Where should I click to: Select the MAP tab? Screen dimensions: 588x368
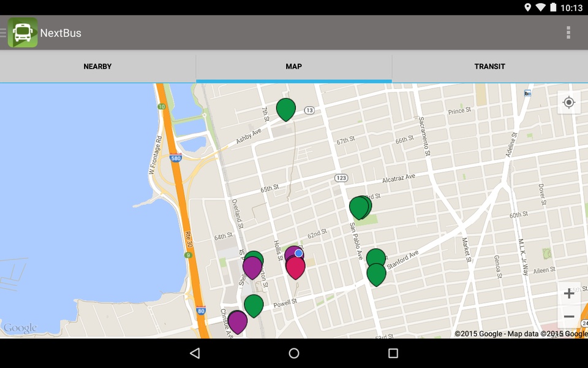[293, 66]
